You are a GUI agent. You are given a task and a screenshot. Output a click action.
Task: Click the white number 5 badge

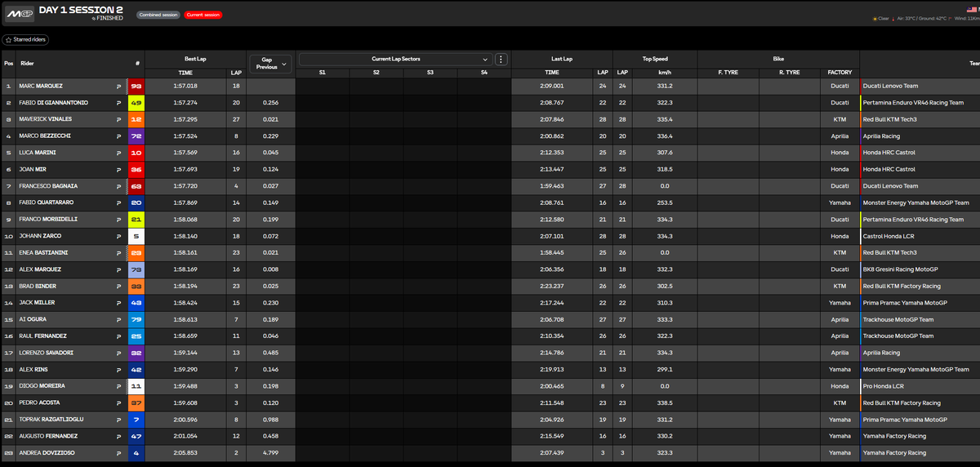(136, 236)
